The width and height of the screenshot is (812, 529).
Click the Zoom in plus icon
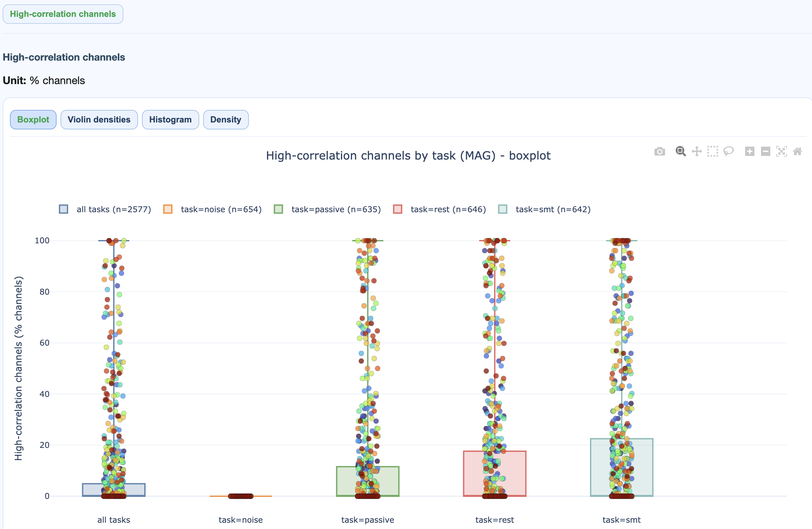(x=749, y=151)
